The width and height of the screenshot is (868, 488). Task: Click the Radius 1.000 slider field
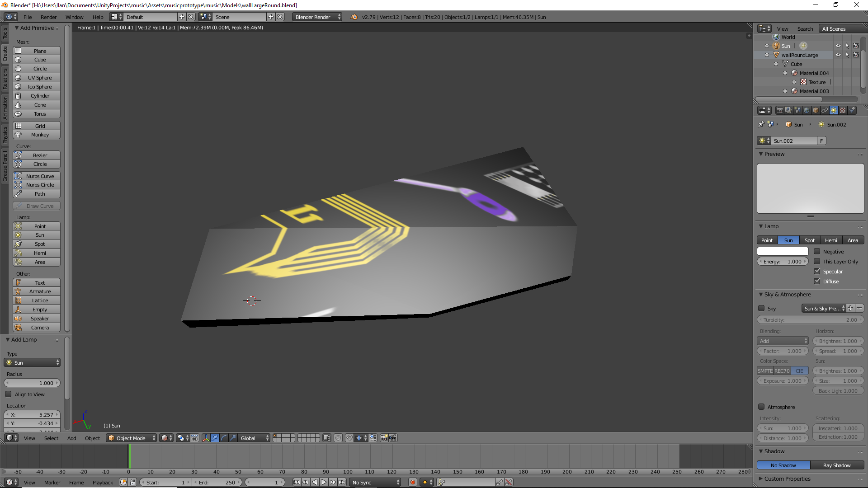32,383
